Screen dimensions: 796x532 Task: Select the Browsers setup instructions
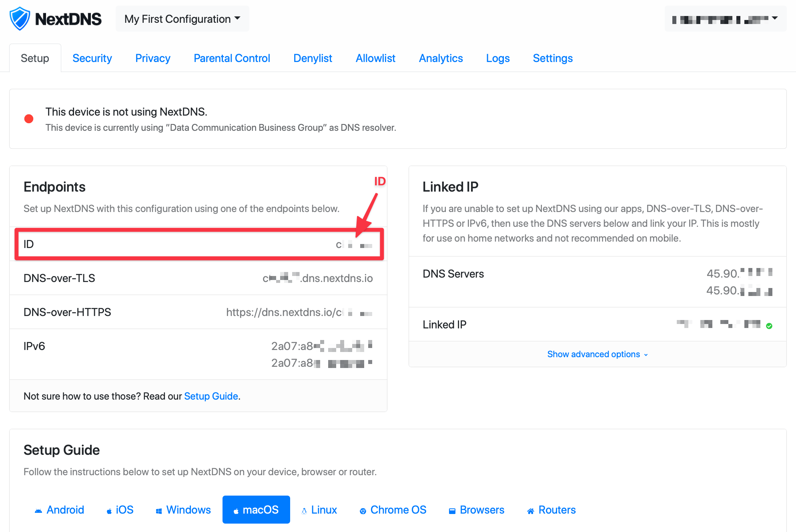click(477, 510)
